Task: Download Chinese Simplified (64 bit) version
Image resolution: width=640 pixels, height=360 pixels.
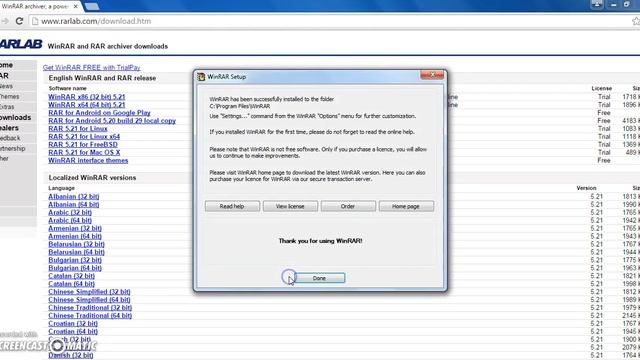Action: [89, 300]
